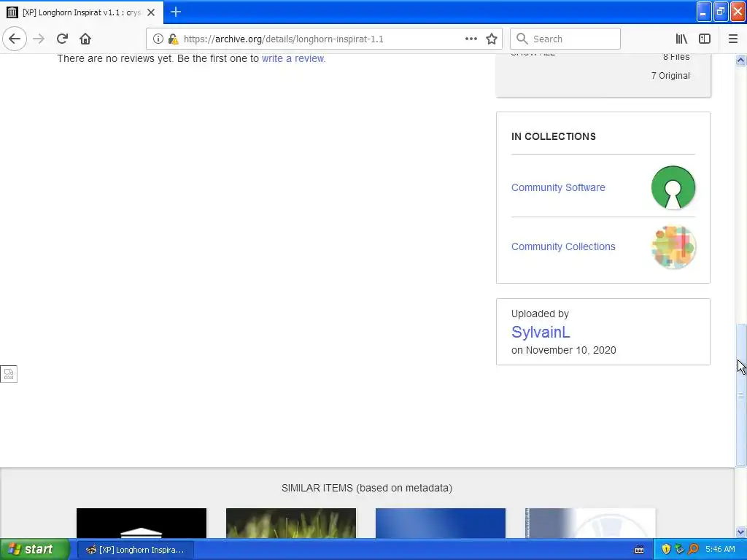
Task: Click the scrollbar up arrow
Action: 740,60
